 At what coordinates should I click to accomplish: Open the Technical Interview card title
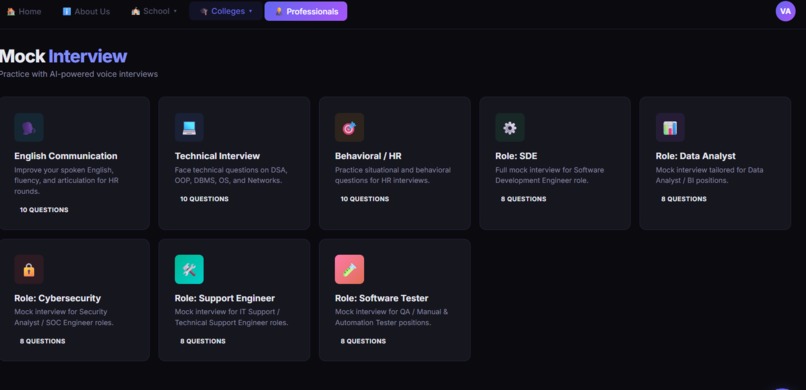[217, 156]
